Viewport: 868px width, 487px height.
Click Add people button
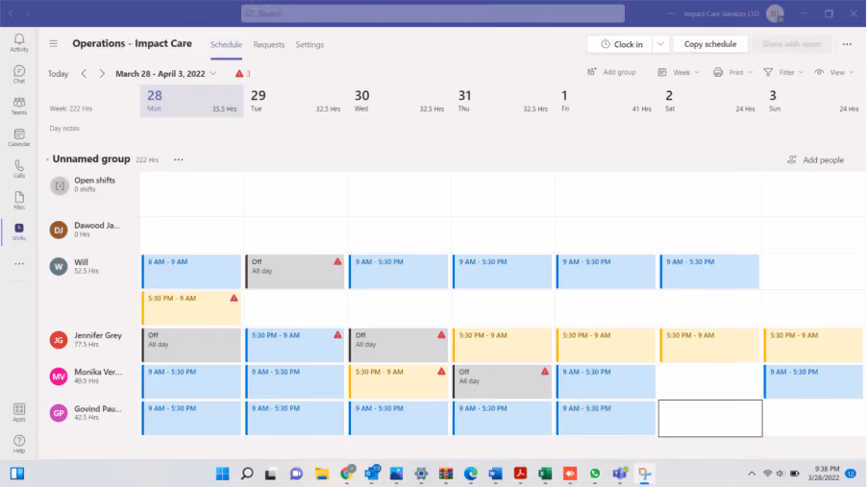(x=816, y=160)
